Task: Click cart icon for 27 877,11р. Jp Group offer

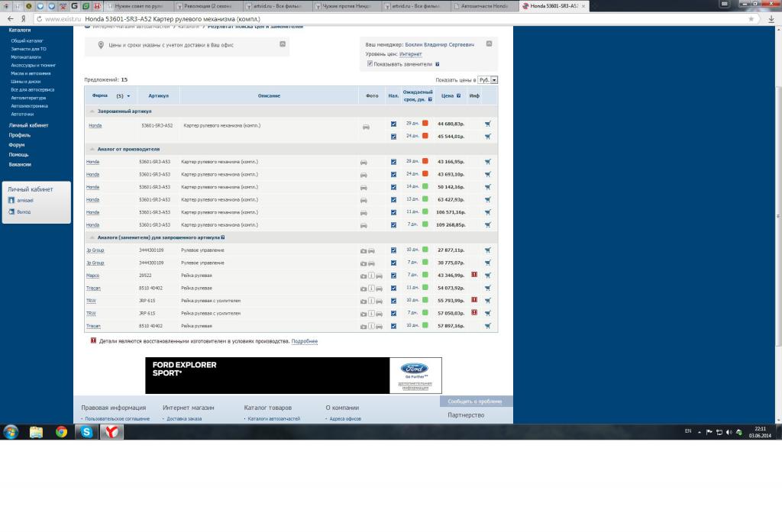Action: pyautogui.click(x=487, y=250)
